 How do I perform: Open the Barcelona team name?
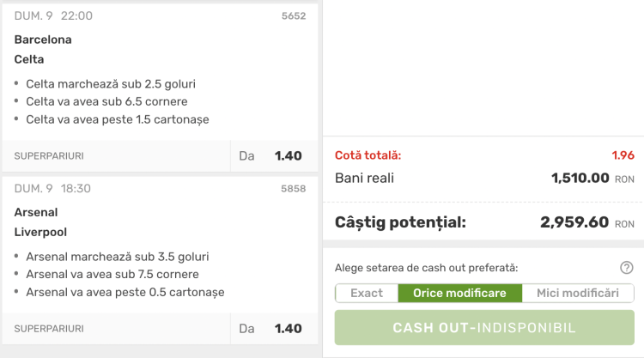[x=43, y=39]
